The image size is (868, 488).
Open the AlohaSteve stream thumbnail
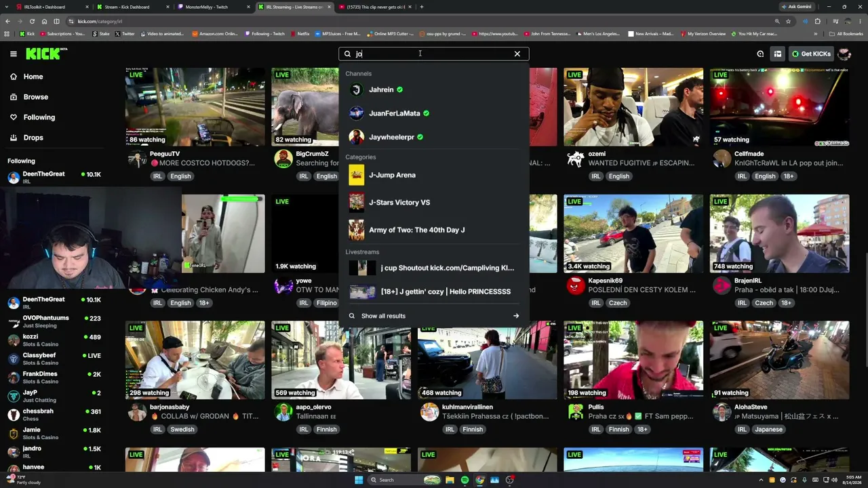coord(779,360)
